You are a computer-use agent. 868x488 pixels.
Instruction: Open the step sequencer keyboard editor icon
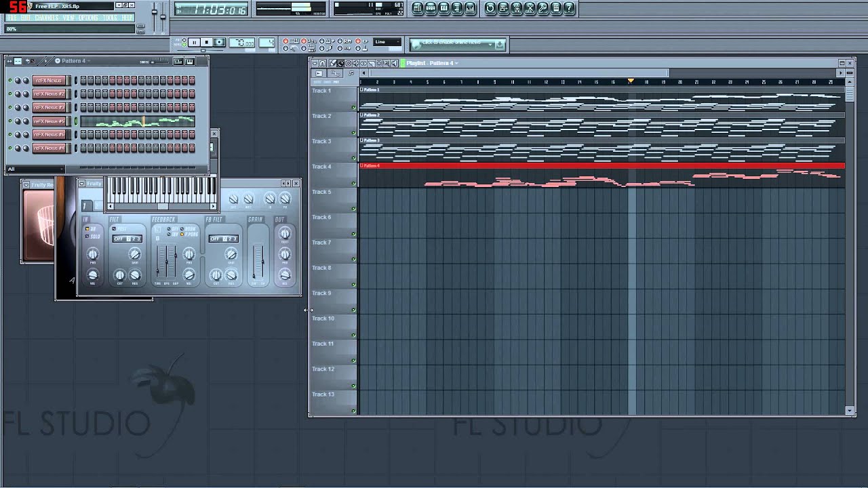click(x=190, y=62)
